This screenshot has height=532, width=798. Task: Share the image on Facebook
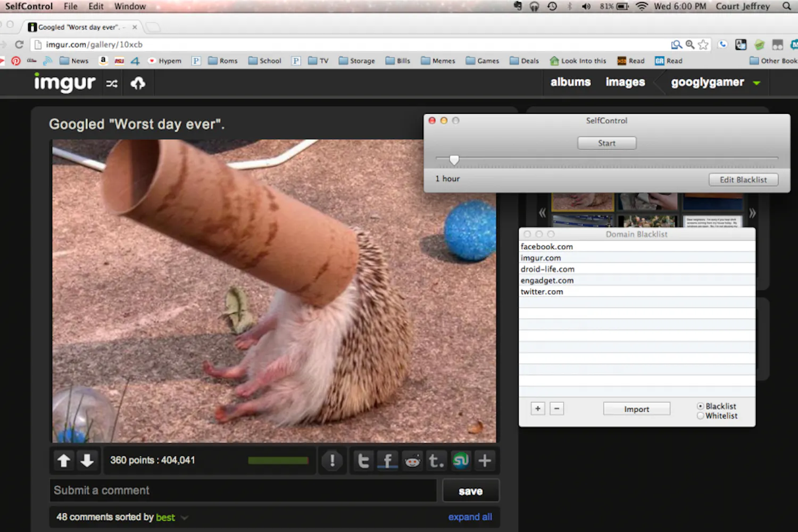(x=388, y=461)
